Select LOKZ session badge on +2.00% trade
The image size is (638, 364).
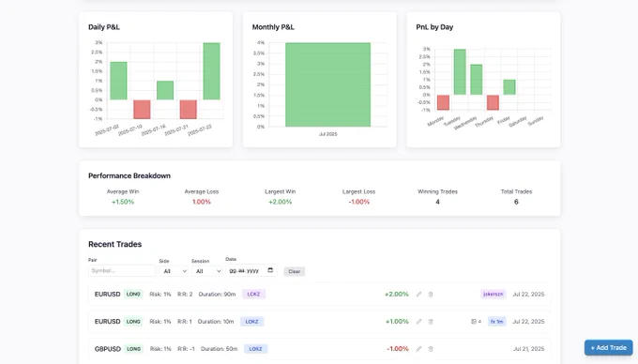253,294
